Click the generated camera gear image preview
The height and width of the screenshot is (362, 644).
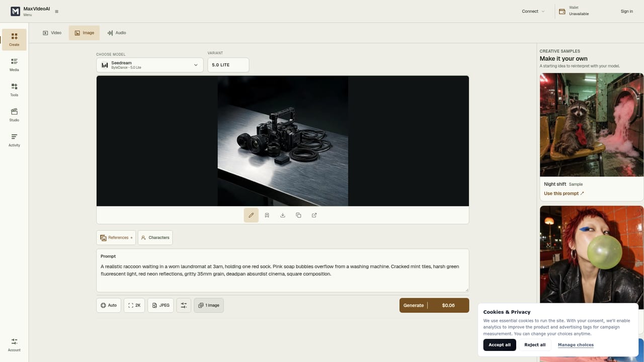[x=283, y=141]
